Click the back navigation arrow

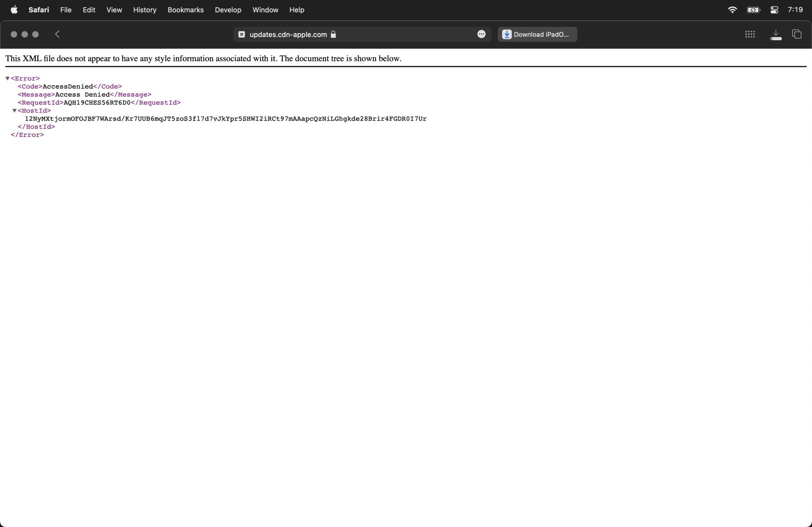(x=57, y=34)
